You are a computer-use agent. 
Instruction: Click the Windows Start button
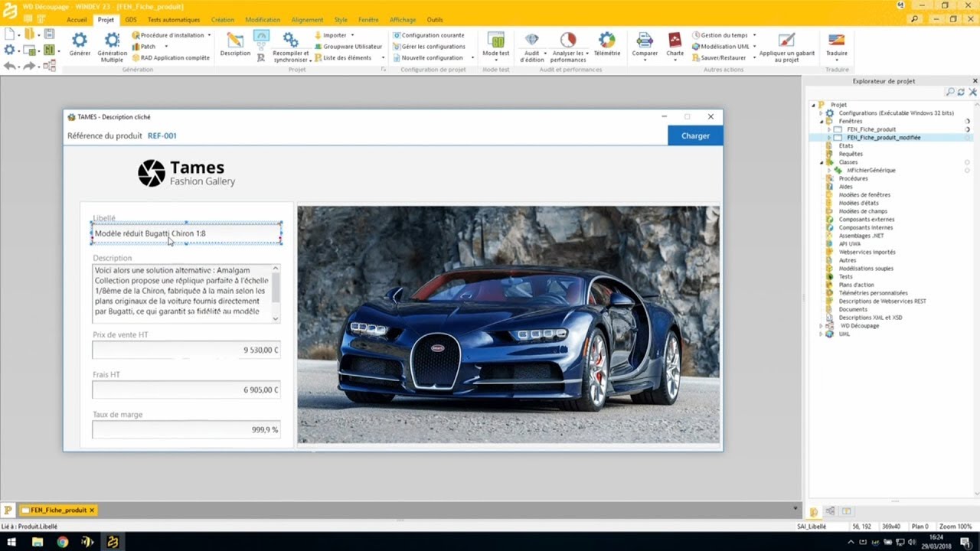[12, 542]
